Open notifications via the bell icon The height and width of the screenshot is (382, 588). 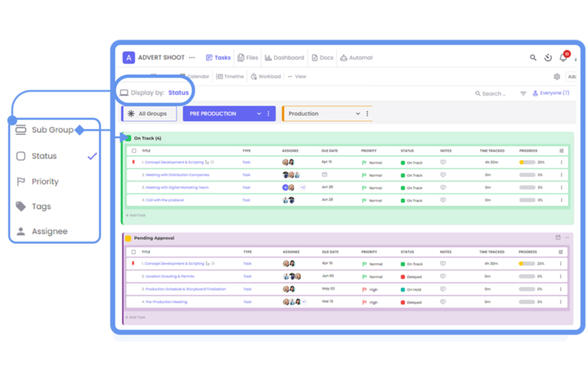click(563, 57)
